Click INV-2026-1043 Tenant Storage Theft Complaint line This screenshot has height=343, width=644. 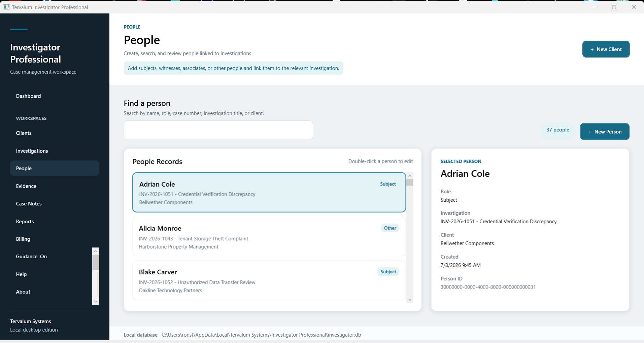[x=194, y=239]
